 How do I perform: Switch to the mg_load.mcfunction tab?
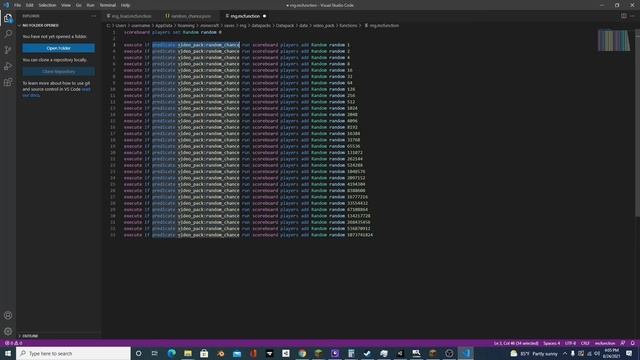[x=131, y=16]
